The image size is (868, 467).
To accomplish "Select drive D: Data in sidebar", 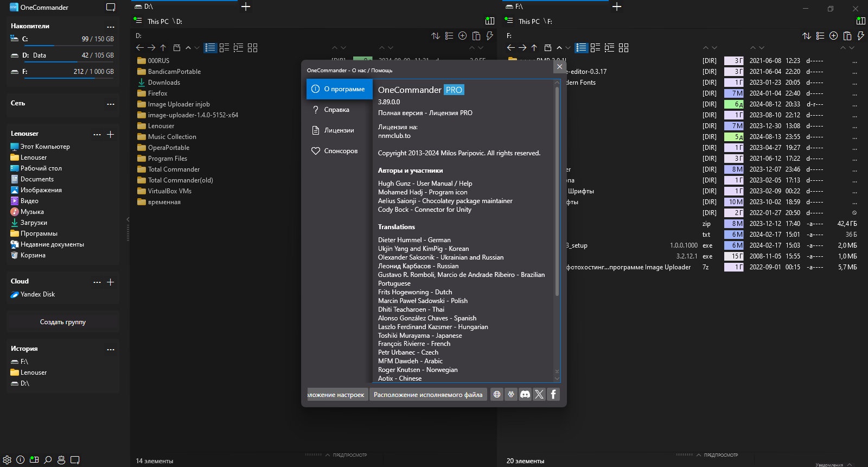I will tap(63, 55).
